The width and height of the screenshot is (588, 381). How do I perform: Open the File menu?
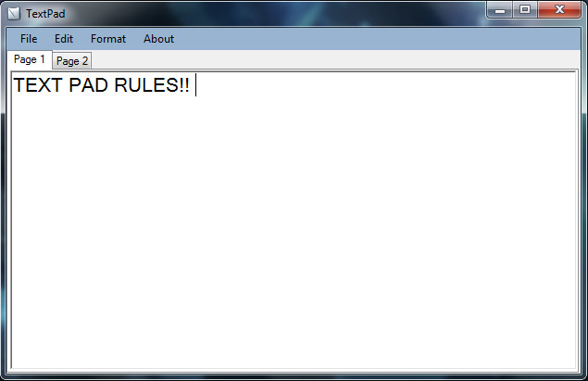click(29, 39)
